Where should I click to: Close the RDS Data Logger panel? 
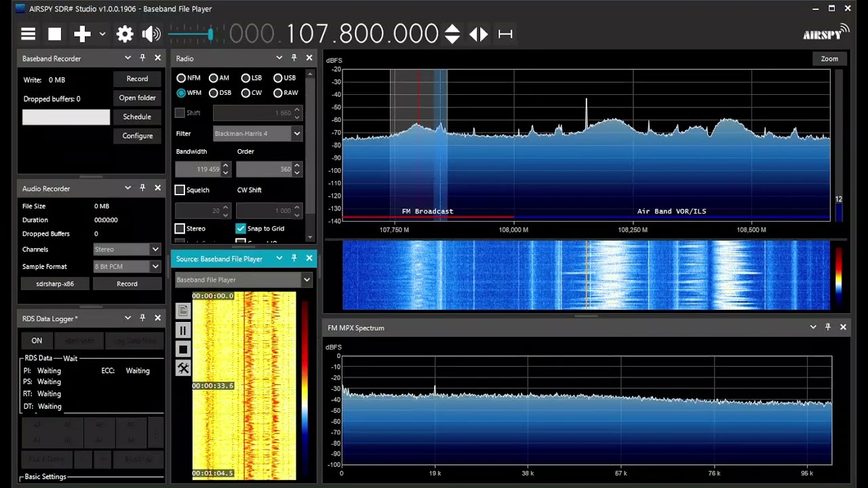158,318
